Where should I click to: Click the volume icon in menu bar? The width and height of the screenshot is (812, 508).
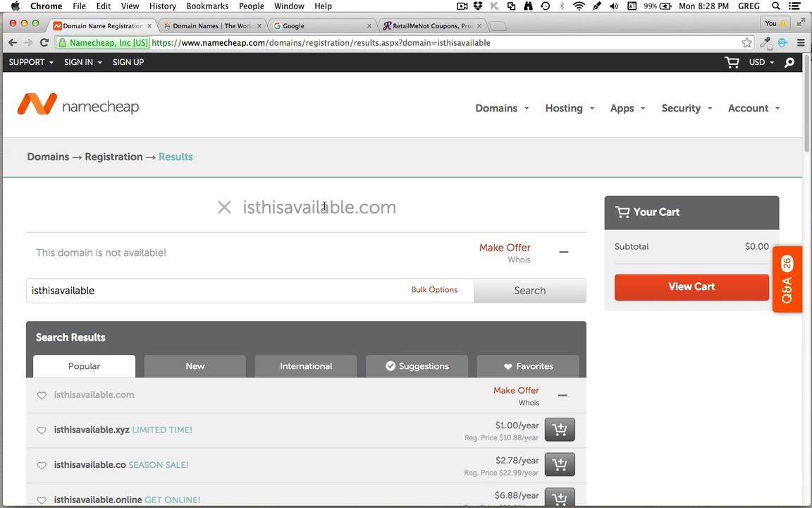614,6
